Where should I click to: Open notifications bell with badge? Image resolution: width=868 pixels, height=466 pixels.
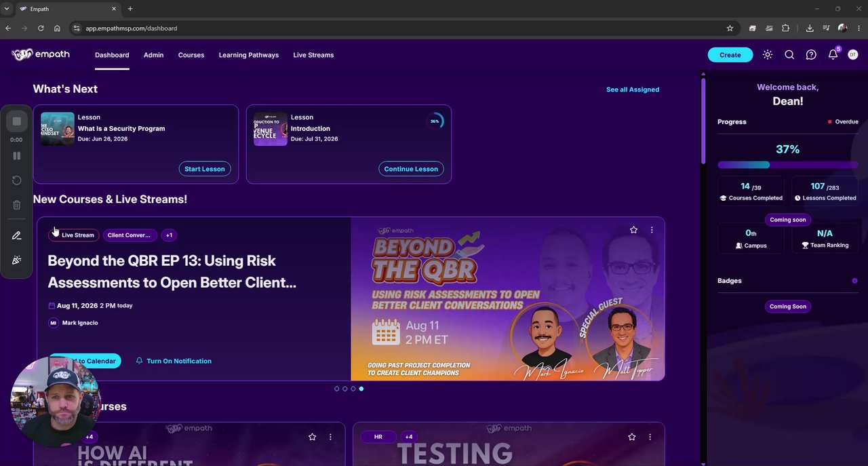click(833, 54)
